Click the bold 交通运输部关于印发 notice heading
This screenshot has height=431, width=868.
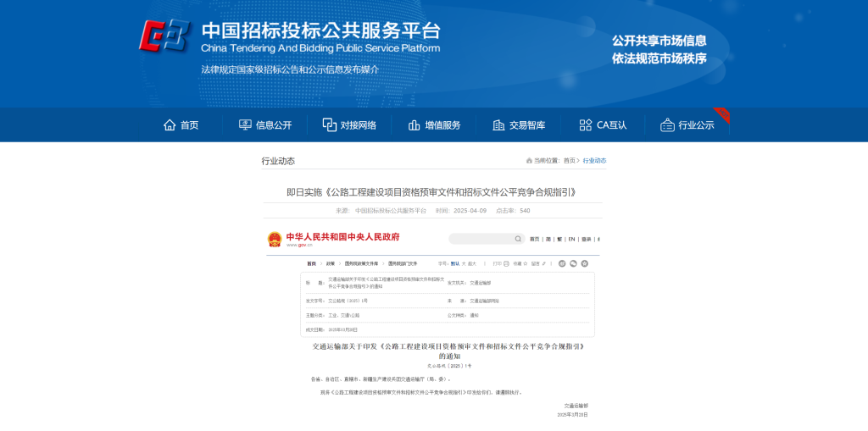[448, 351]
